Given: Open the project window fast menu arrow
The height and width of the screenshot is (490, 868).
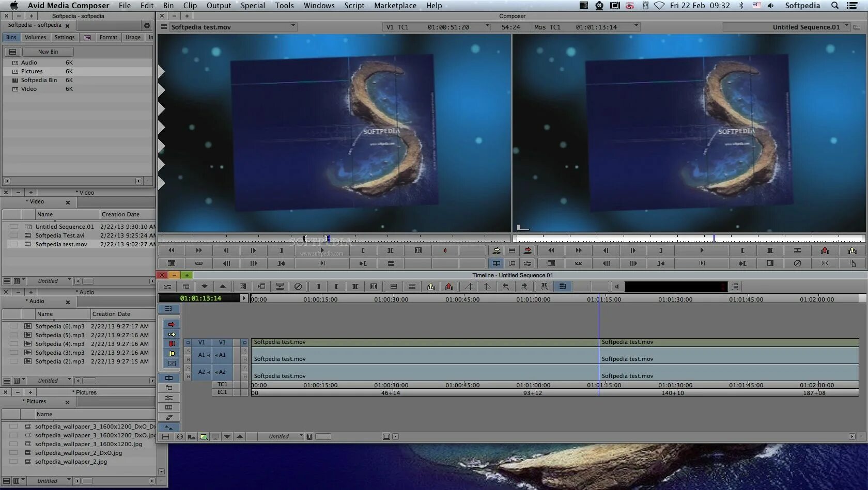Looking at the screenshot, I should click(x=147, y=25).
